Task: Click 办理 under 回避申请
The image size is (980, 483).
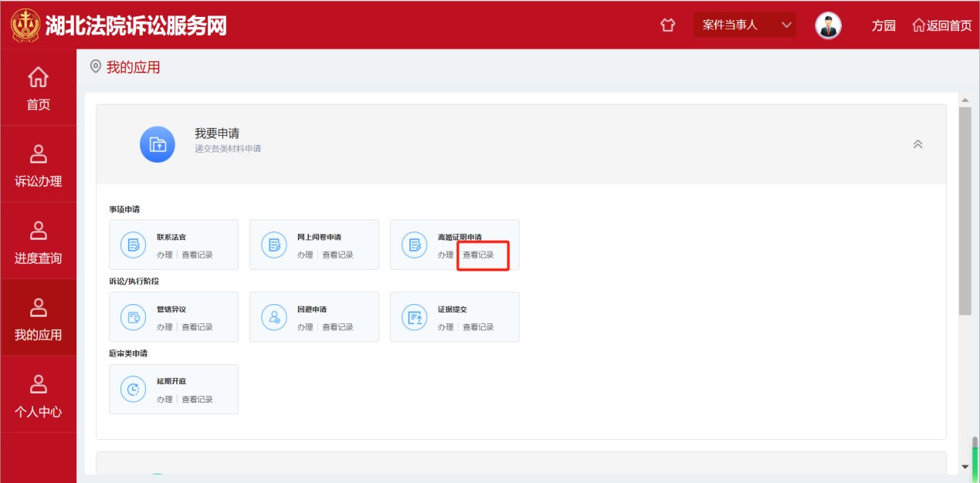Action: (305, 327)
